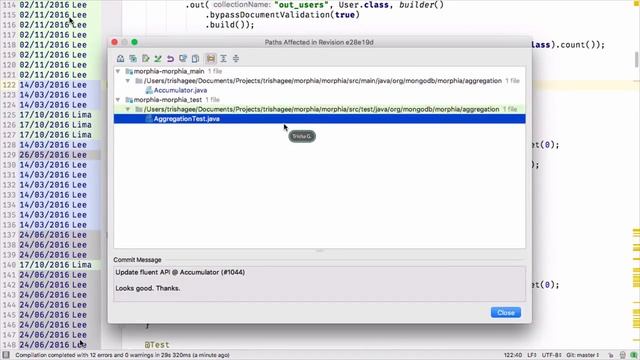Click the editor's vertical scrollbar thumb

pyautogui.click(x=636, y=60)
